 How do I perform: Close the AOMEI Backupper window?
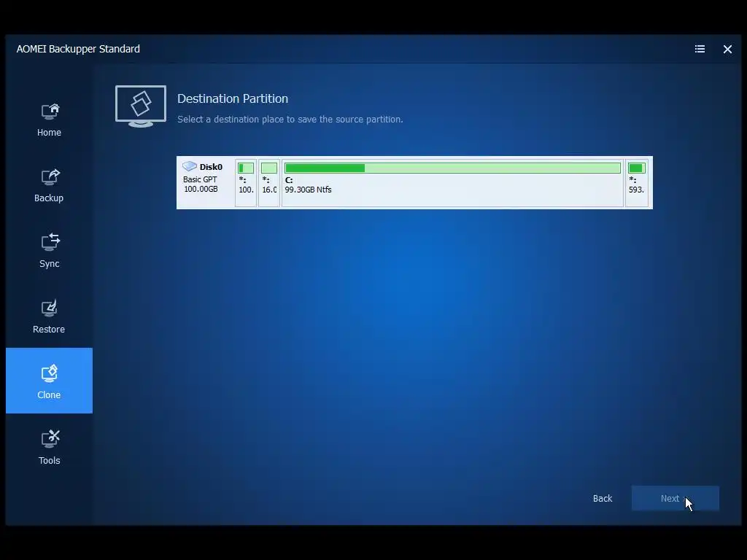(x=727, y=49)
